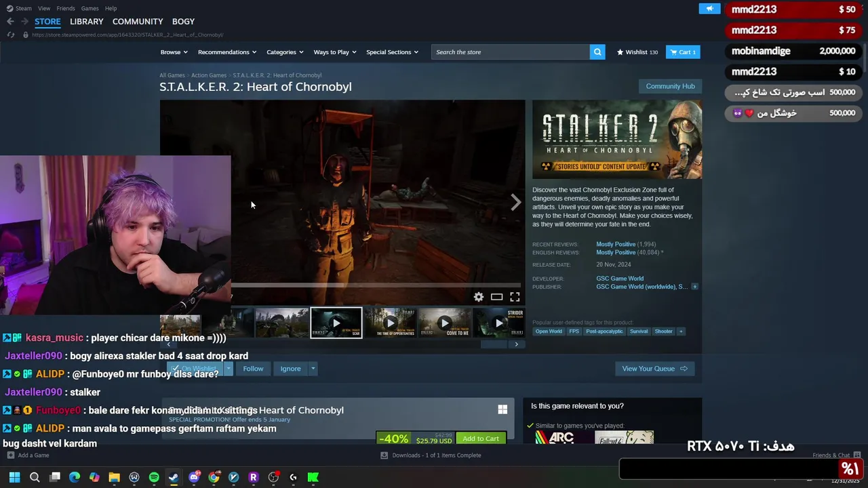This screenshot has height=488, width=868.
Task: Open Microsoft Copilot from the taskbar
Action: (x=94, y=477)
